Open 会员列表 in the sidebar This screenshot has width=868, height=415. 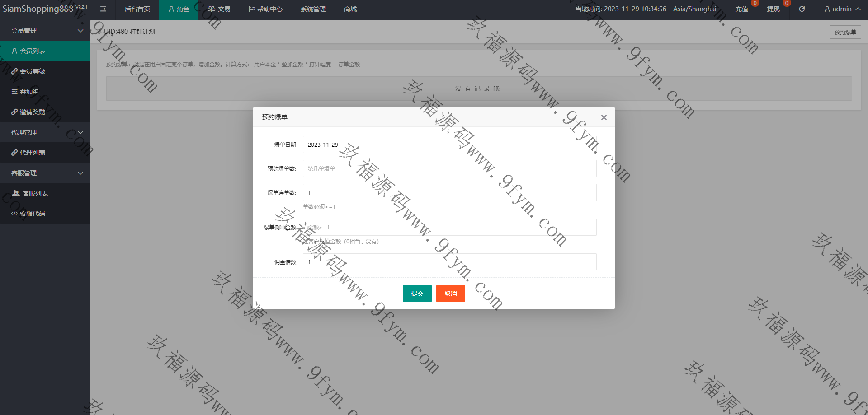[x=33, y=51]
